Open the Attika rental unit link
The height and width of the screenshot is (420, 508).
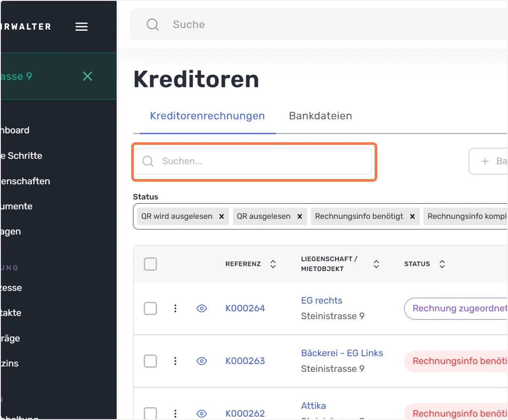click(314, 406)
